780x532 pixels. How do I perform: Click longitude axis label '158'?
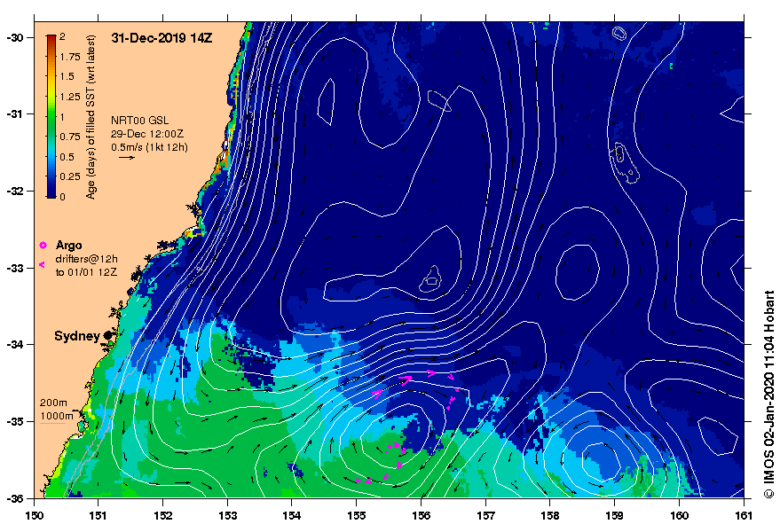[x=549, y=515]
